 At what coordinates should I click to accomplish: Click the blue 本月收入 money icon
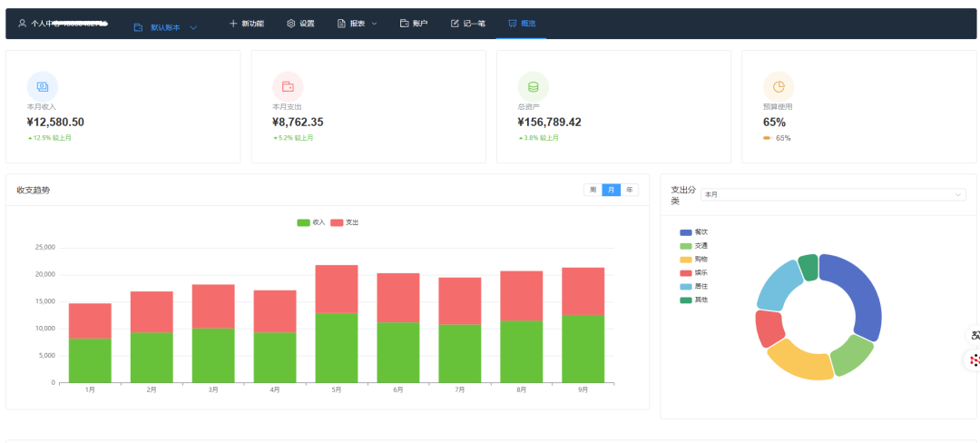click(43, 87)
